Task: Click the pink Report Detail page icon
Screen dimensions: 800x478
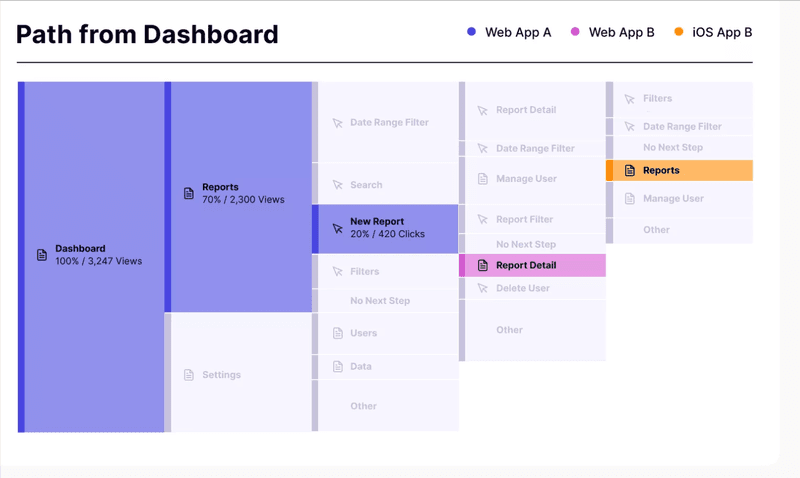Action: [483, 266]
